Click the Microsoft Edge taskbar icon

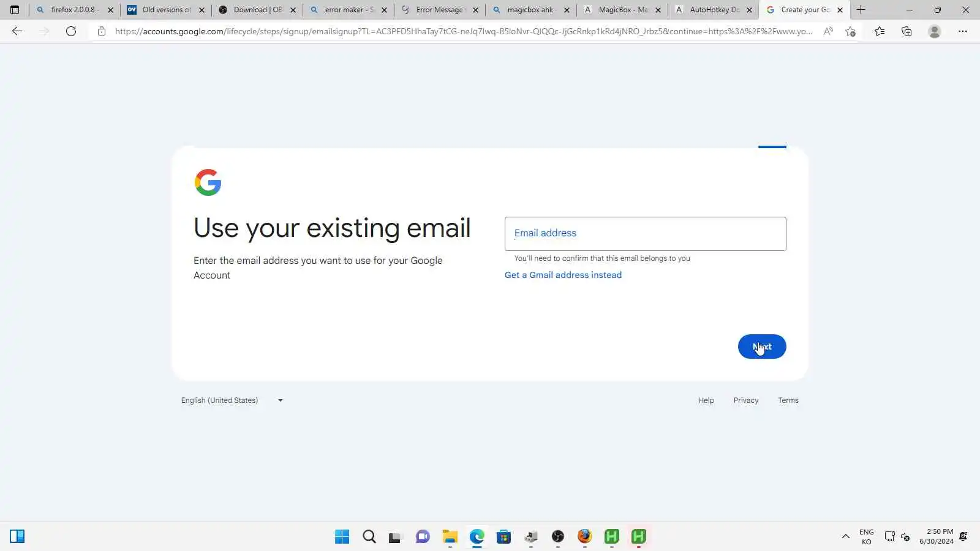coord(477,537)
